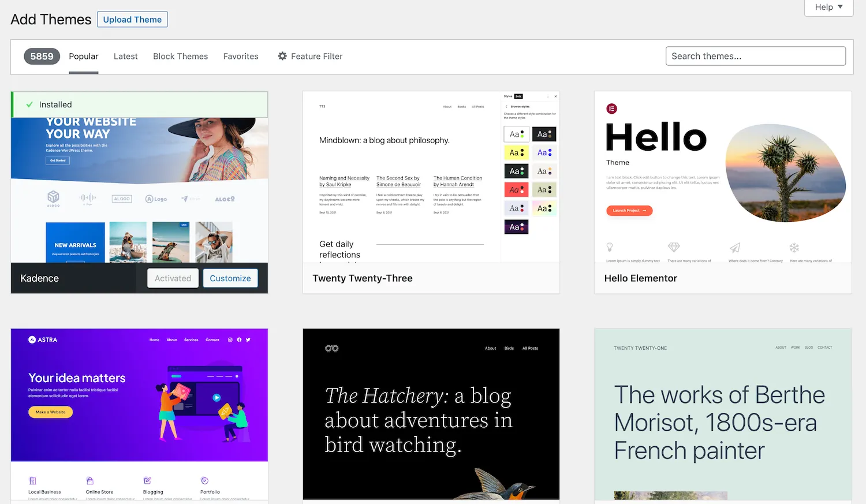Click the 5859 theme count badge
The width and height of the screenshot is (866, 504).
point(42,56)
